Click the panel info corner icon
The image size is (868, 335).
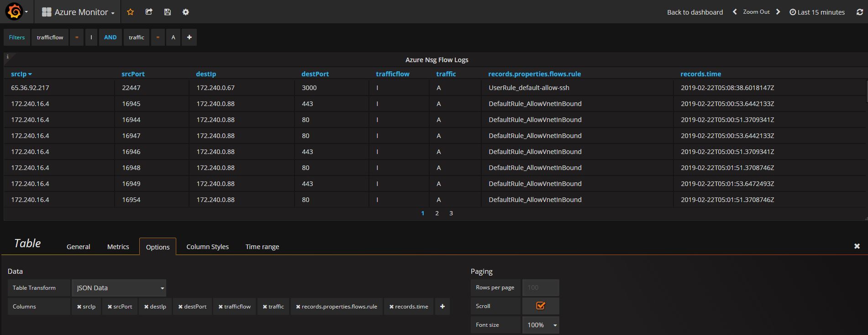coord(8,57)
